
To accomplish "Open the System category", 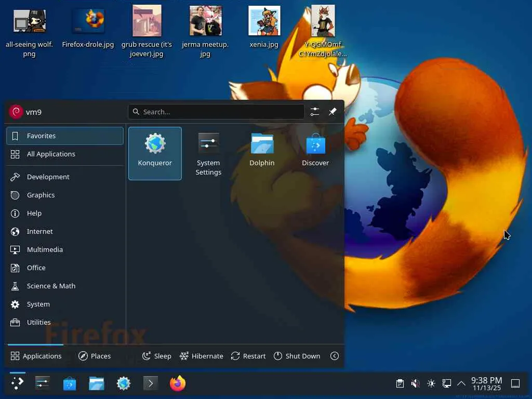I will point(65,304).
